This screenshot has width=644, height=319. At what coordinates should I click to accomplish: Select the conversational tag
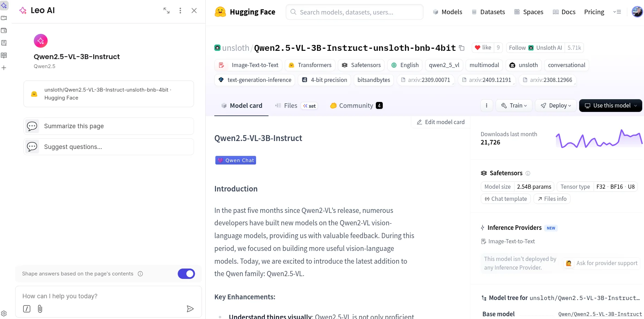tap(567, 65)
